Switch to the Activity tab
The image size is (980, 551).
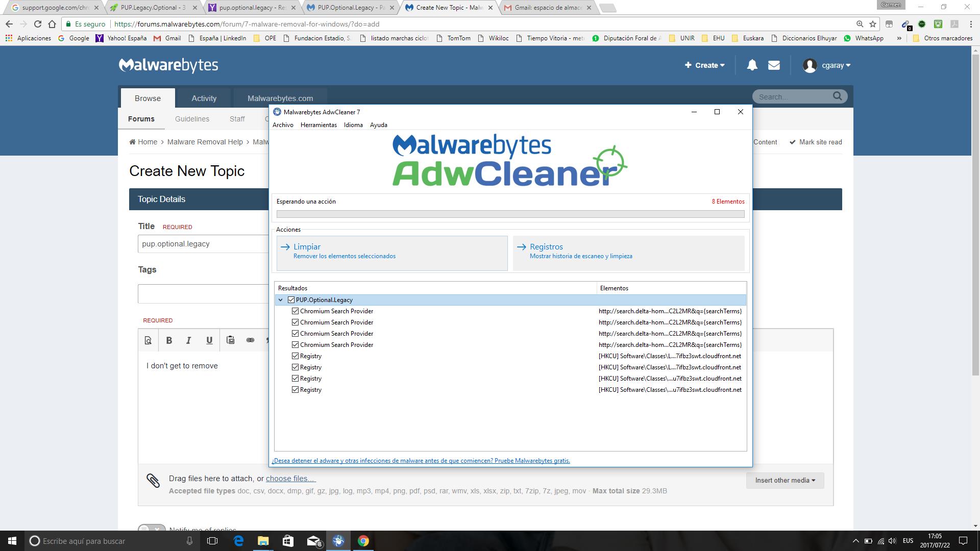point(204,98)
